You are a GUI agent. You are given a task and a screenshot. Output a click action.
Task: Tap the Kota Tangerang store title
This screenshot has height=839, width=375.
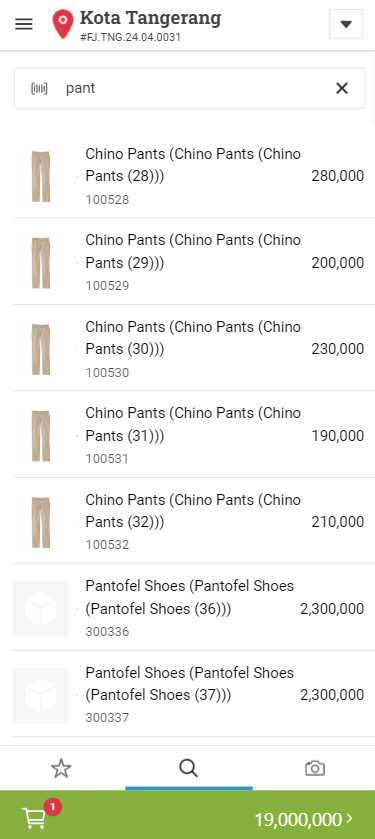[x=150, y=19]
